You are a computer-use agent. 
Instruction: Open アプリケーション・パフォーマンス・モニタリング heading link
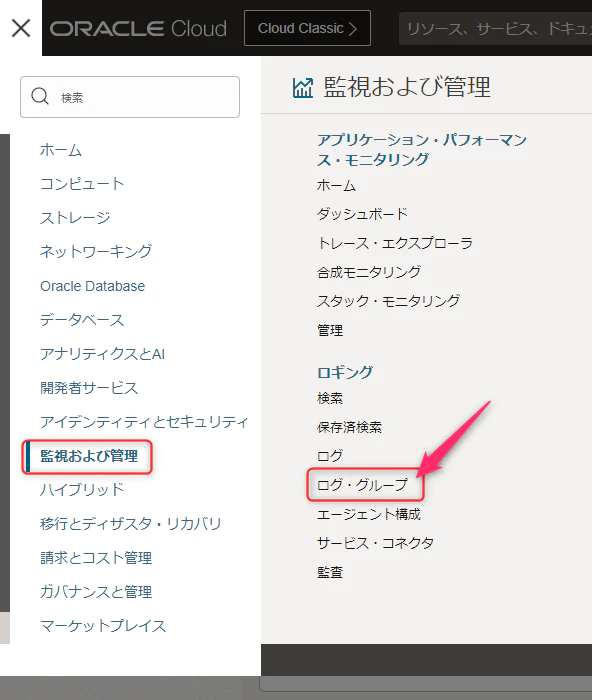coord(422,150)
